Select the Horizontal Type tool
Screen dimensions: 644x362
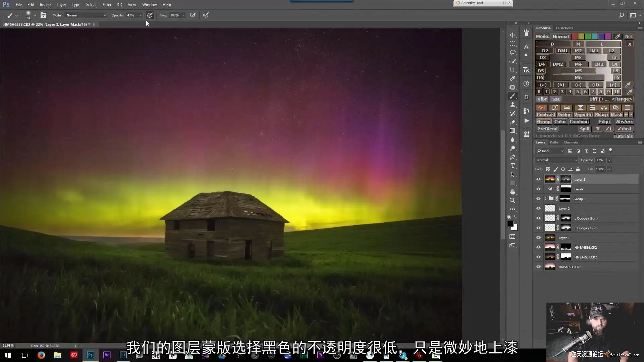pos(513,166)
